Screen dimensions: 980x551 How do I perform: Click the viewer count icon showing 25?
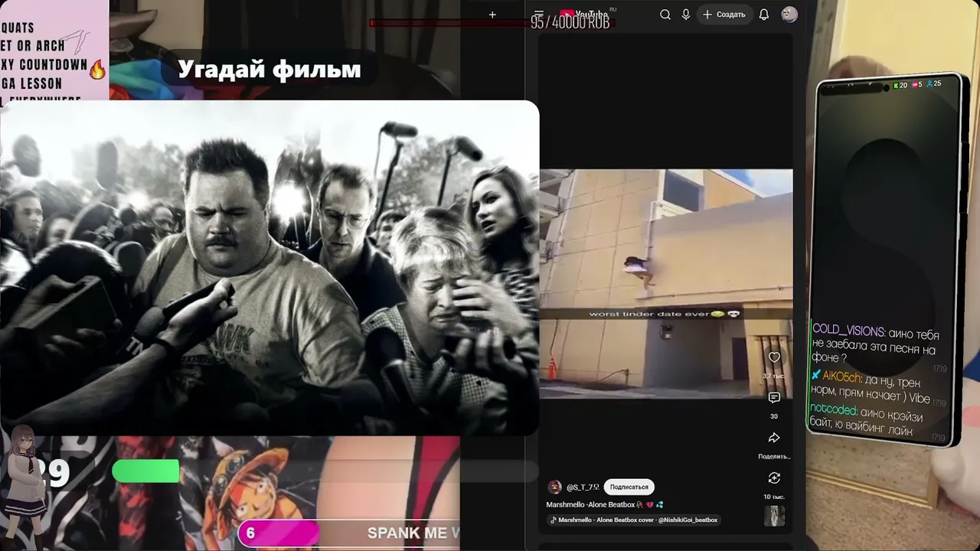click(934, 83)
